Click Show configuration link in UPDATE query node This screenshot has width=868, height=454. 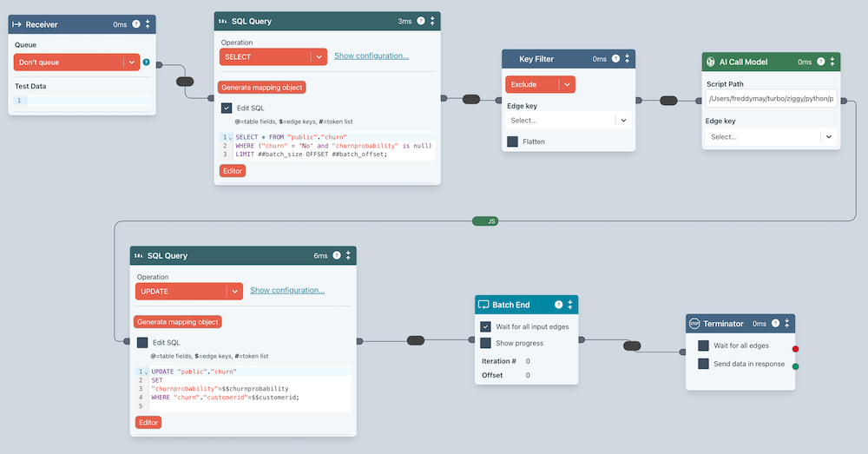[x=287, y=290]
